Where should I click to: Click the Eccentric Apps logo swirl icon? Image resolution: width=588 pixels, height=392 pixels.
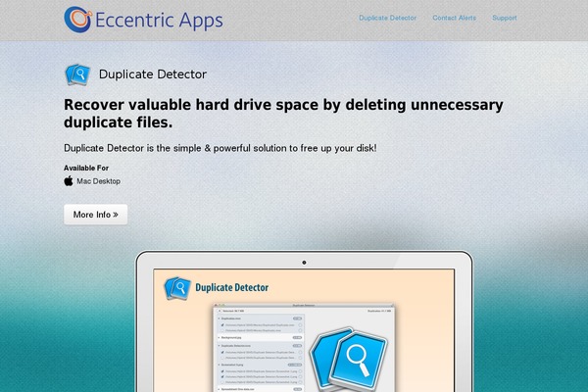[77, 20]
